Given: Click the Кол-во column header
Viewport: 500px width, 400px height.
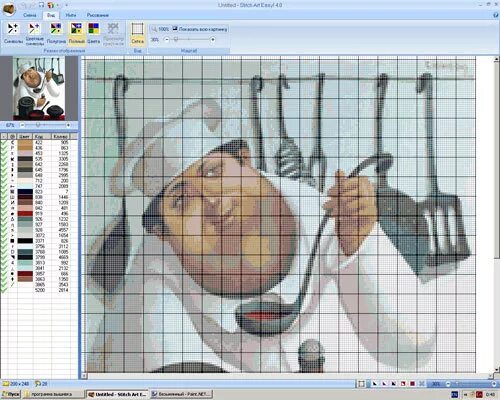Looking at the screenshot, I should click(x=61, y=136).
